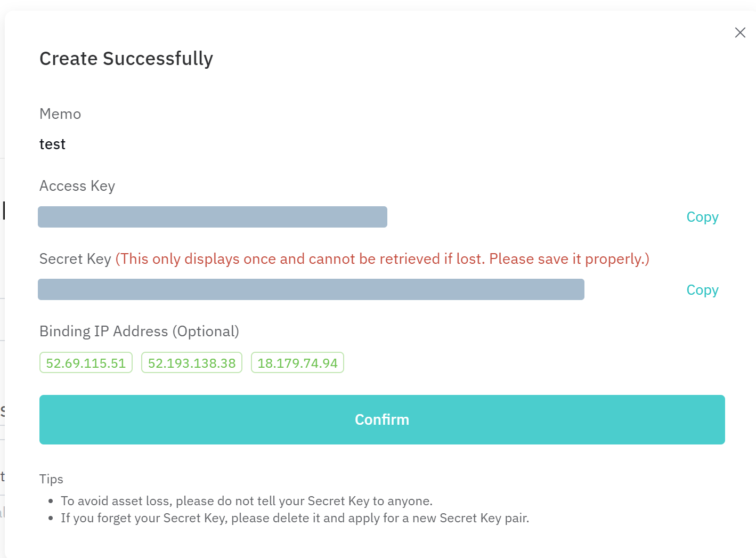The height and width of the screenshot is (558, 756).
Task: Select the 52.69.115.51 IP tag
Action: click(x=86, y=363)
